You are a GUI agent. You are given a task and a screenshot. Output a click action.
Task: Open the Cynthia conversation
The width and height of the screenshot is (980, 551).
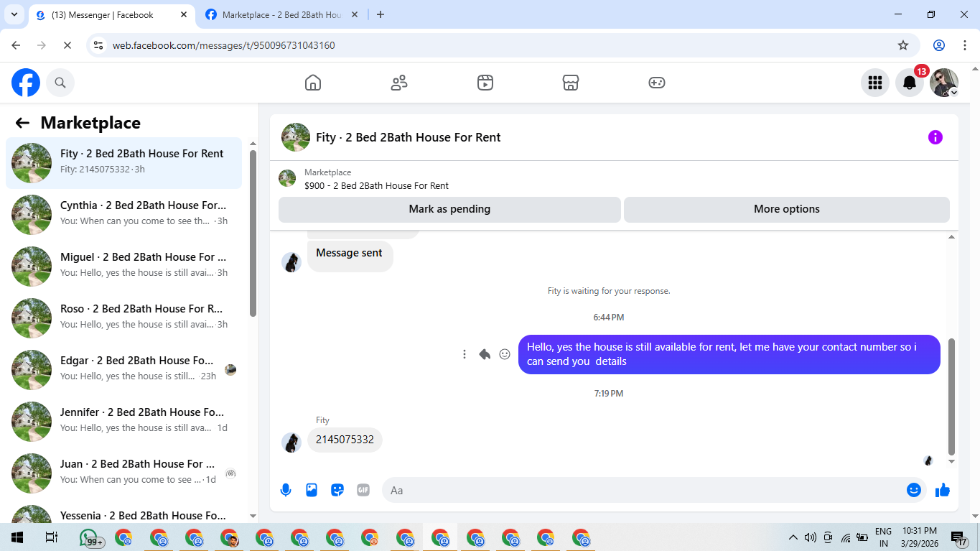(124, 215)
